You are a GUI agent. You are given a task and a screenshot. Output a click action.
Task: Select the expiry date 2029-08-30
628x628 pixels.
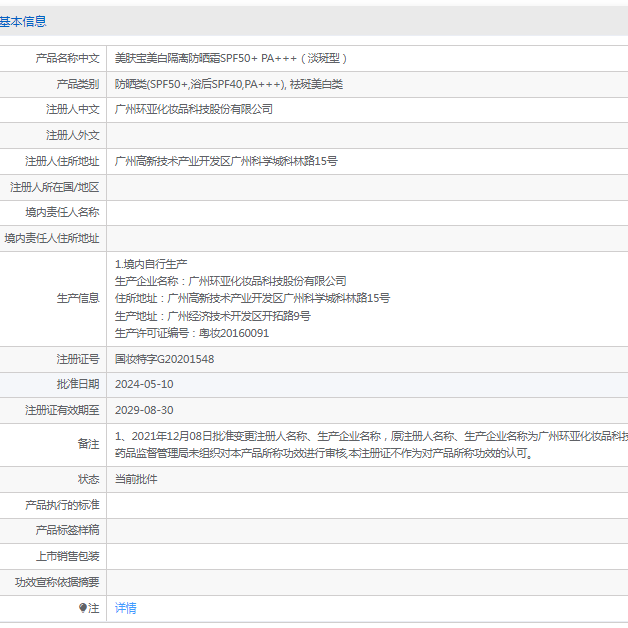[144, 411]
